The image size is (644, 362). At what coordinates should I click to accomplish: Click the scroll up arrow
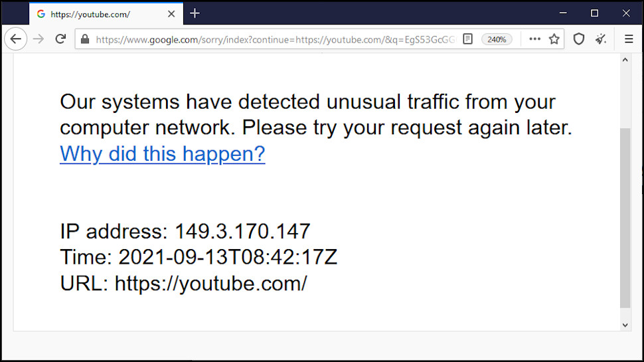625,60
